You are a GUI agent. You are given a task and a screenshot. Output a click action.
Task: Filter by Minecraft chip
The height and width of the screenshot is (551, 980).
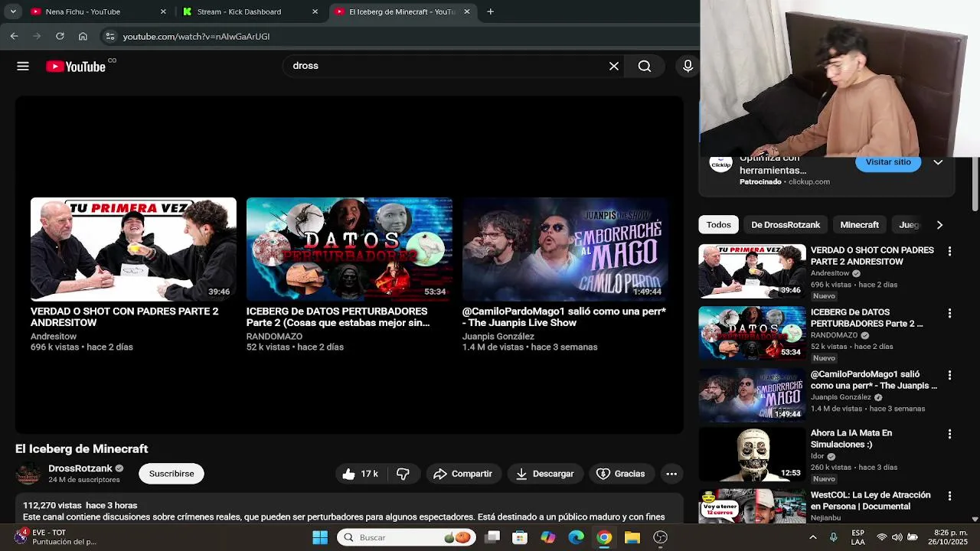click(x=859, y=224)
